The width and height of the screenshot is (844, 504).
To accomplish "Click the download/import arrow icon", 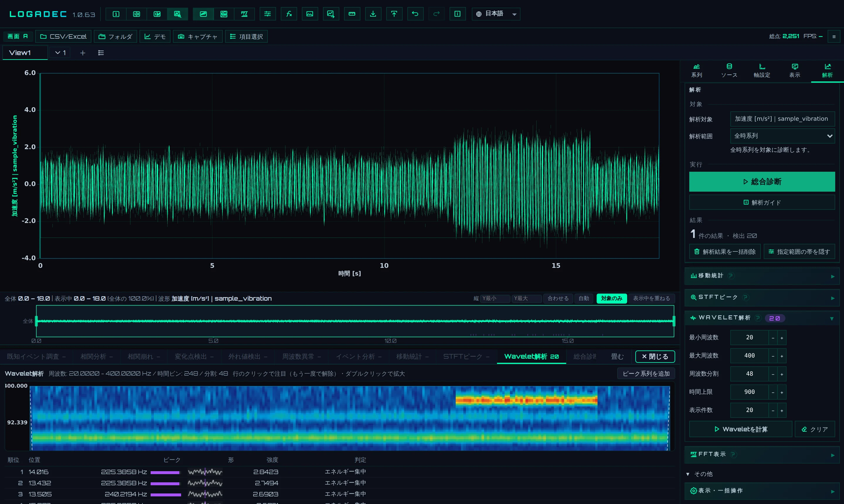I will click(373, 14).
